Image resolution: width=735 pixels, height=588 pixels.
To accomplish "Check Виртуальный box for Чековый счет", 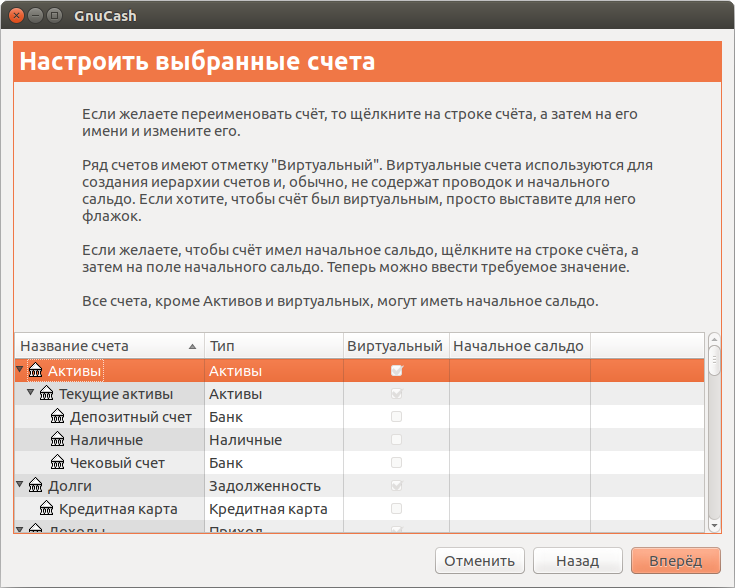I will [397, 462].
